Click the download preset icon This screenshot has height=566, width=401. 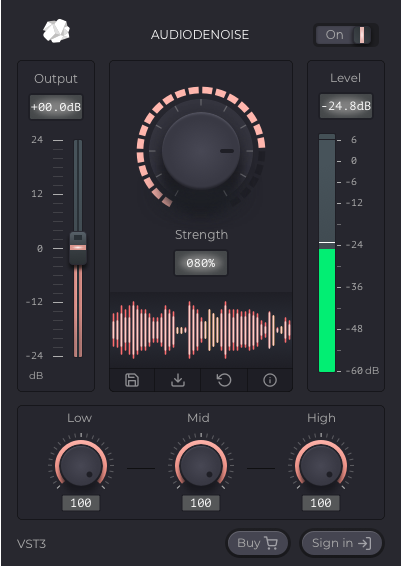[x=178, y=380]
